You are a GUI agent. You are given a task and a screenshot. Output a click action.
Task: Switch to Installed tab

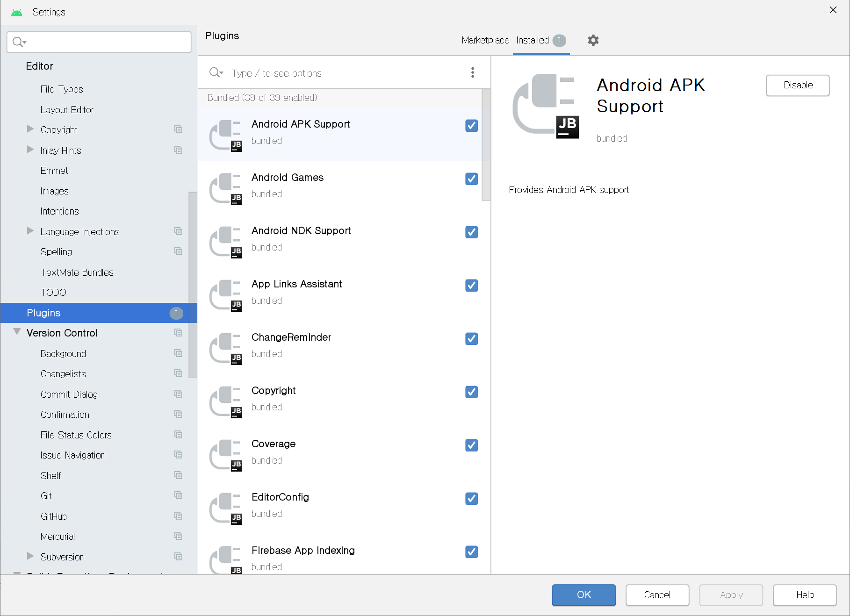(541, 40)
